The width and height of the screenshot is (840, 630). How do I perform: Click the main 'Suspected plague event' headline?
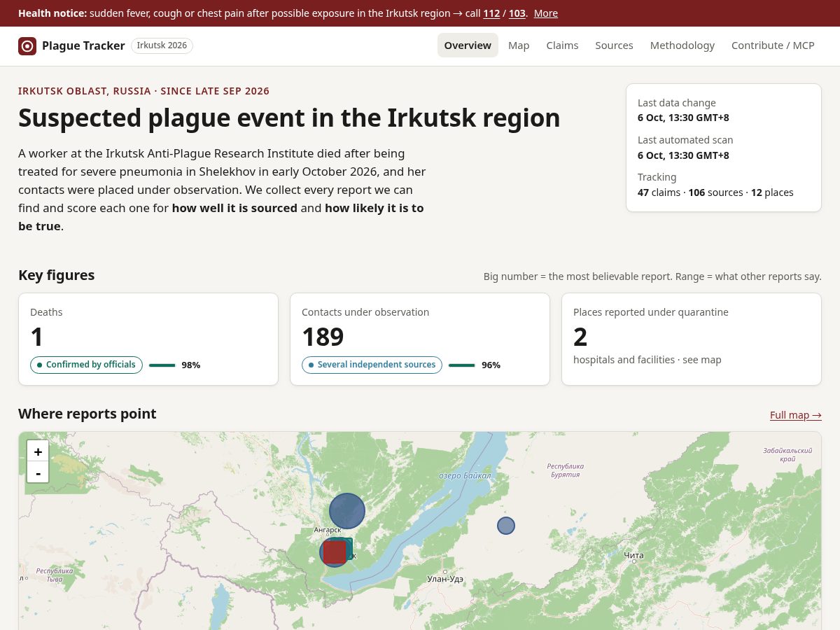289,118
